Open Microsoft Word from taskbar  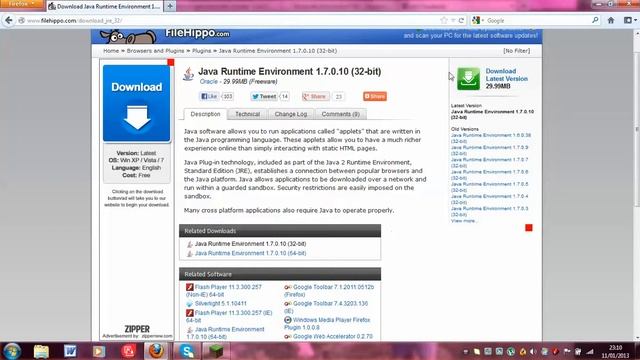click(x=70, y=351)
